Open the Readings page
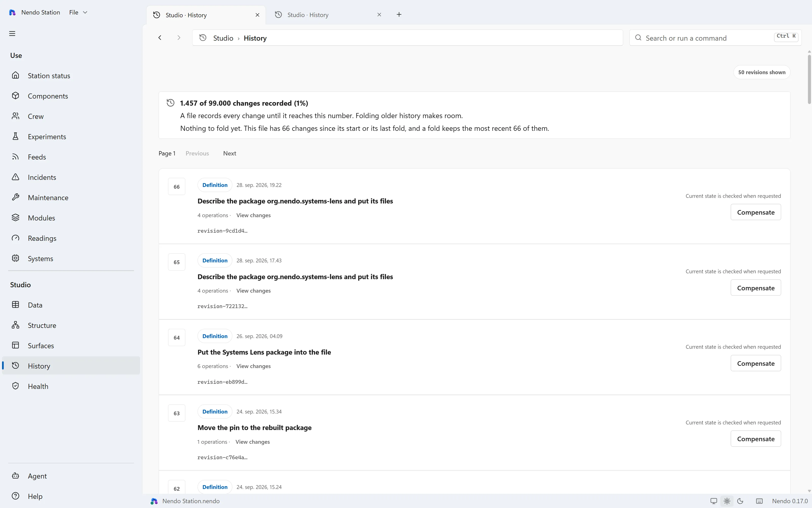 (71, 238)
